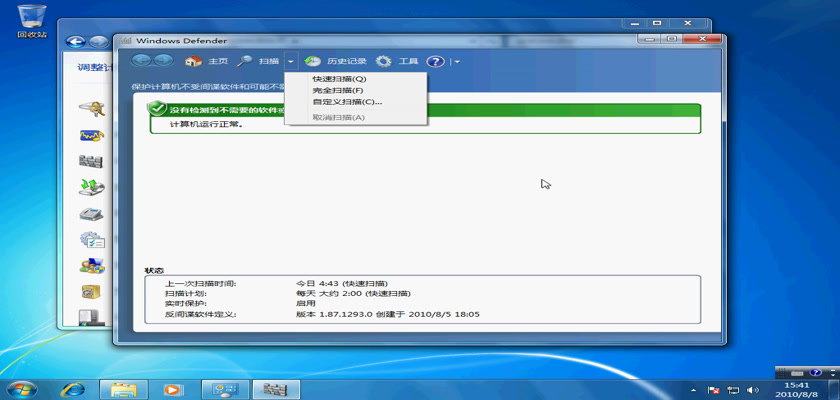Click the Windows Start button
This screenshot has height=400, width=840.
(22, 388)
